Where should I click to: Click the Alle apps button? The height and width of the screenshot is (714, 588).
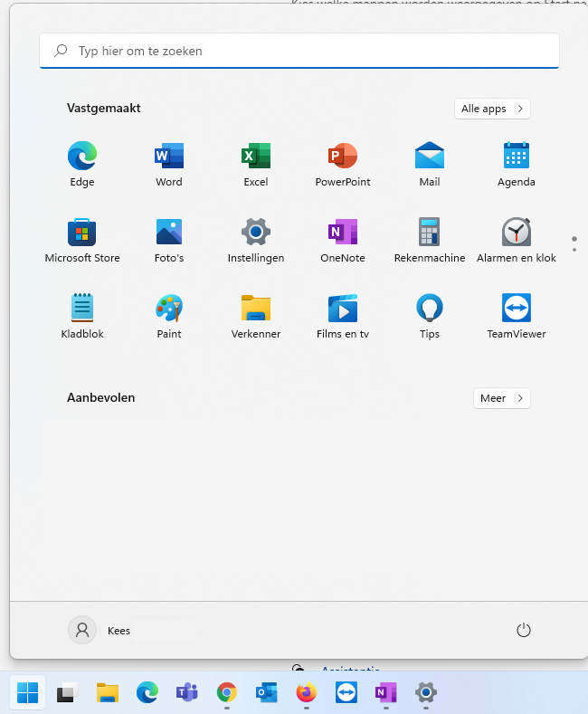click(x=492, y=109)
